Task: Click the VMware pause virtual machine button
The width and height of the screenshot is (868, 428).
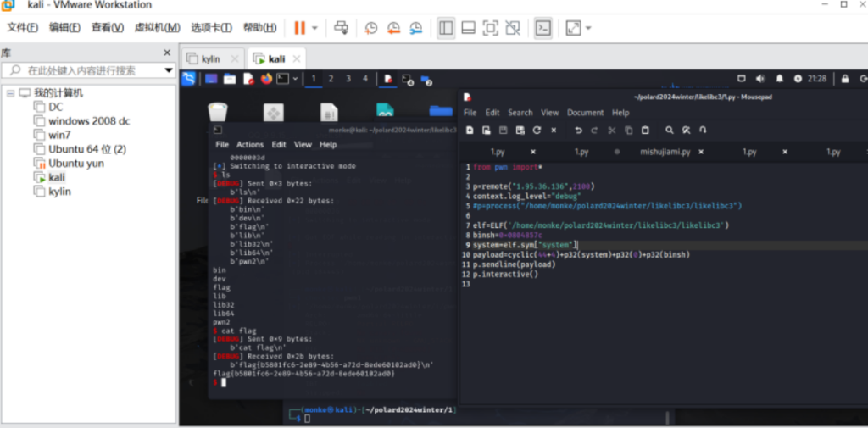Action: tap(299, 28)
